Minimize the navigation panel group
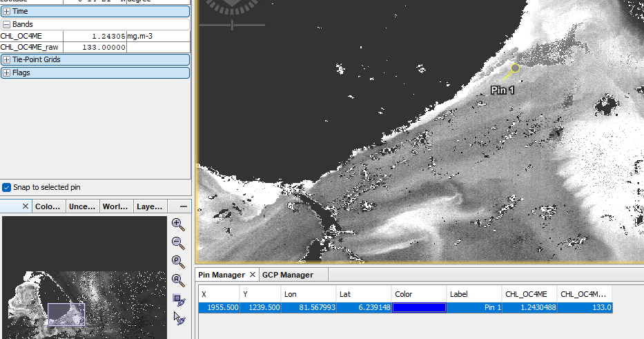The image size is (644, 339). (x=183, y=206)
